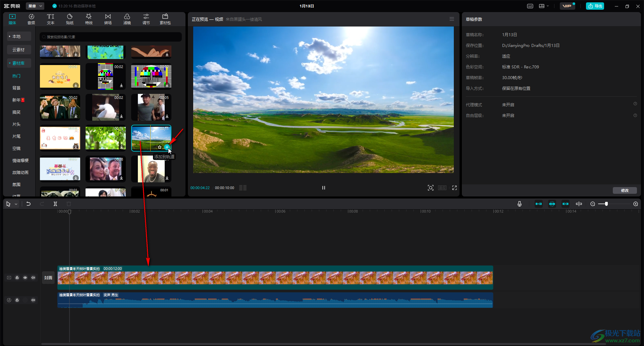Open the 音频 audio tab

(x=31, y=19)
